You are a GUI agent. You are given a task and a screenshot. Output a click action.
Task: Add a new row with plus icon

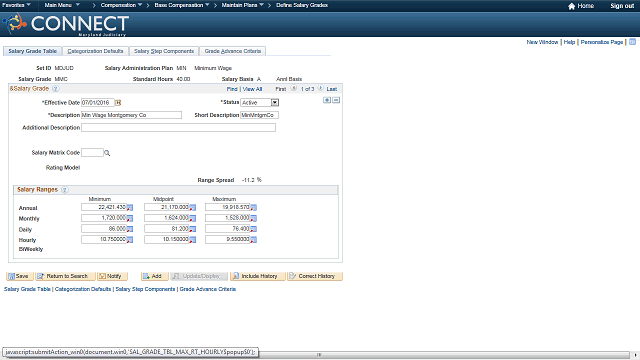pyautogui.click(x=327, y=100)
